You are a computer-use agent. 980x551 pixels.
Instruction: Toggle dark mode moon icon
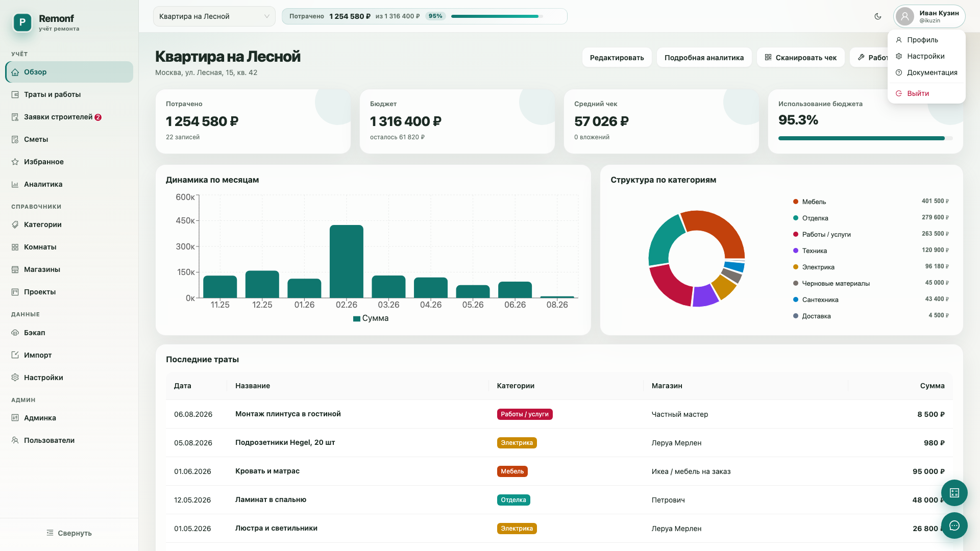coord(878,16)
